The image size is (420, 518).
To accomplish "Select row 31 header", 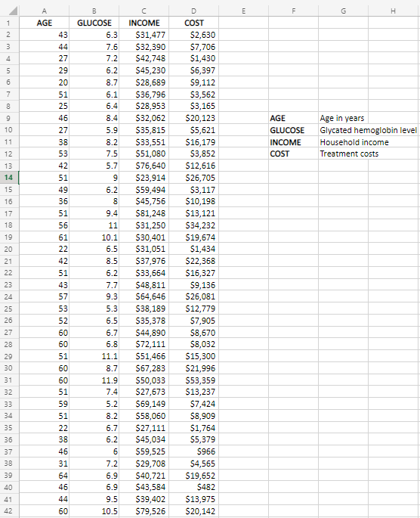I will pyautogui.click(x=9, y=380).
